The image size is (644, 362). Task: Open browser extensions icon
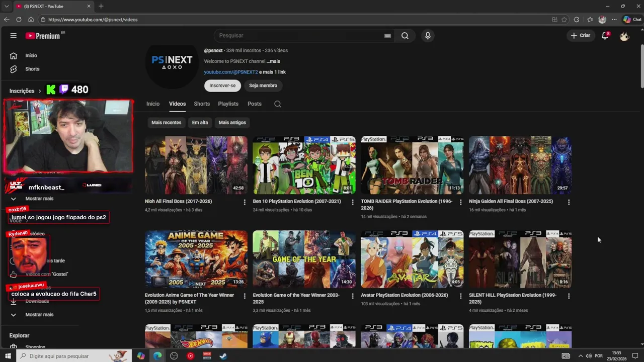click(577, 20)
